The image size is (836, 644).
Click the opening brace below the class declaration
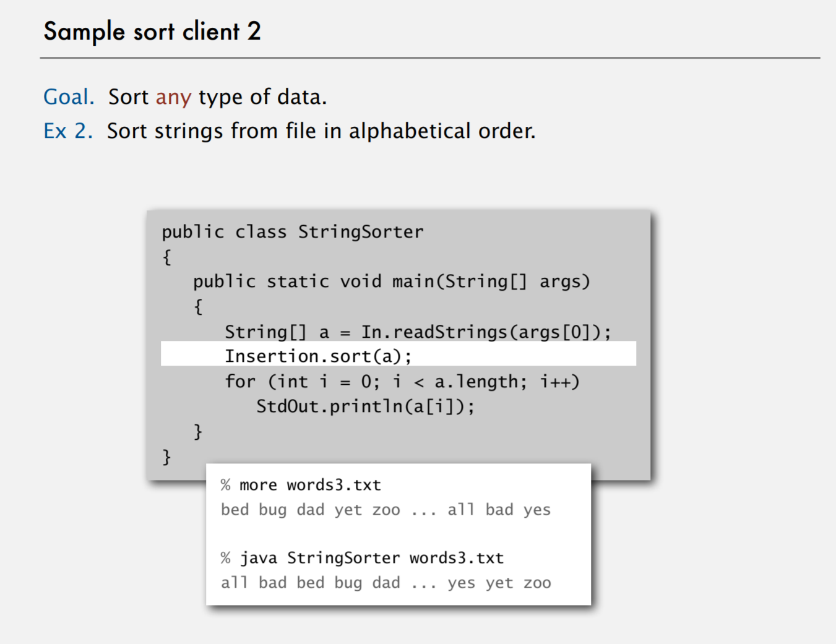(166, 257)
